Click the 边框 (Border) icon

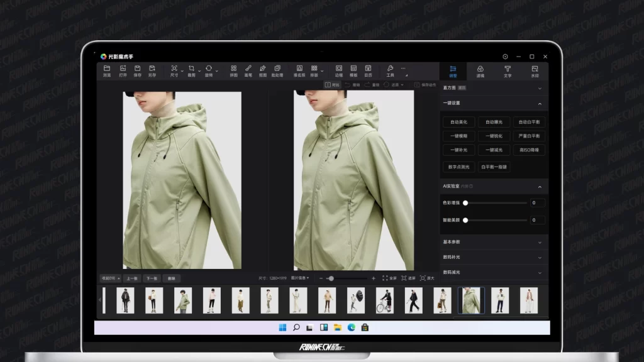click(x=339, y=69)
